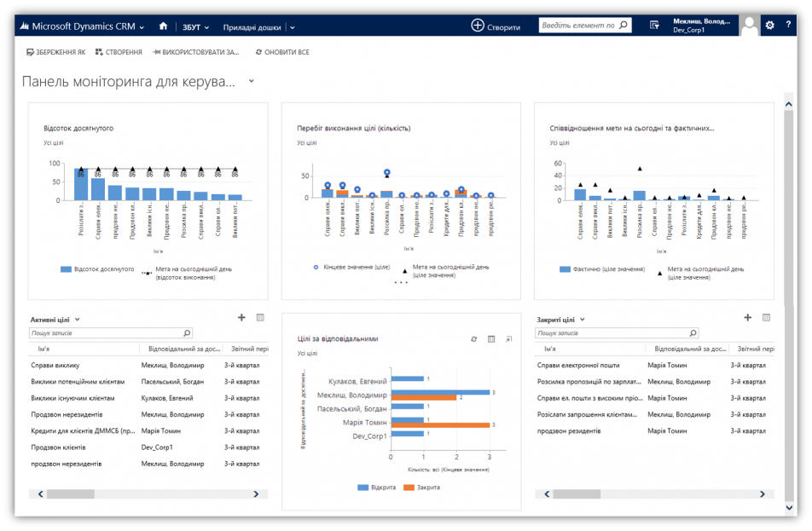The image size is (812, 531).
Task: View records icon in Цілі за відповідальними
Action: pyautogui.click(x=491, y=339)
